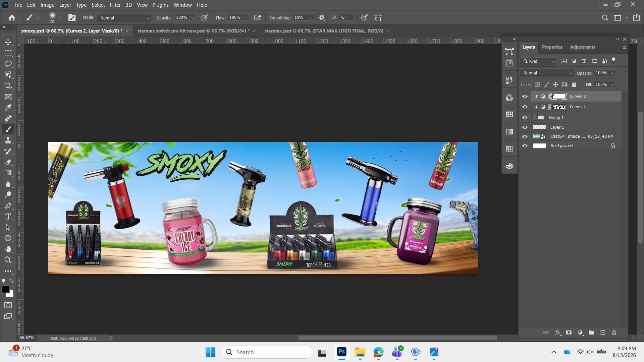
Task: Select the Crop tool
Action: (8, 85)
